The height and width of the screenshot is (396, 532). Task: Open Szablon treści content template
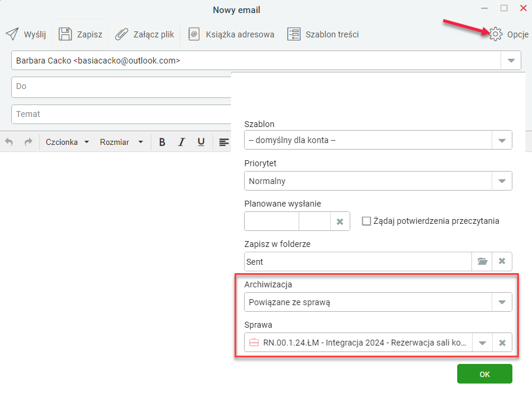click(x=323, y=34)
